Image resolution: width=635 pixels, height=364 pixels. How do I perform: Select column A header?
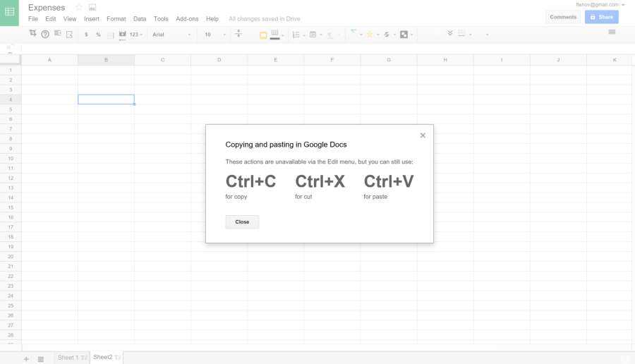click(x=49, y=60)
